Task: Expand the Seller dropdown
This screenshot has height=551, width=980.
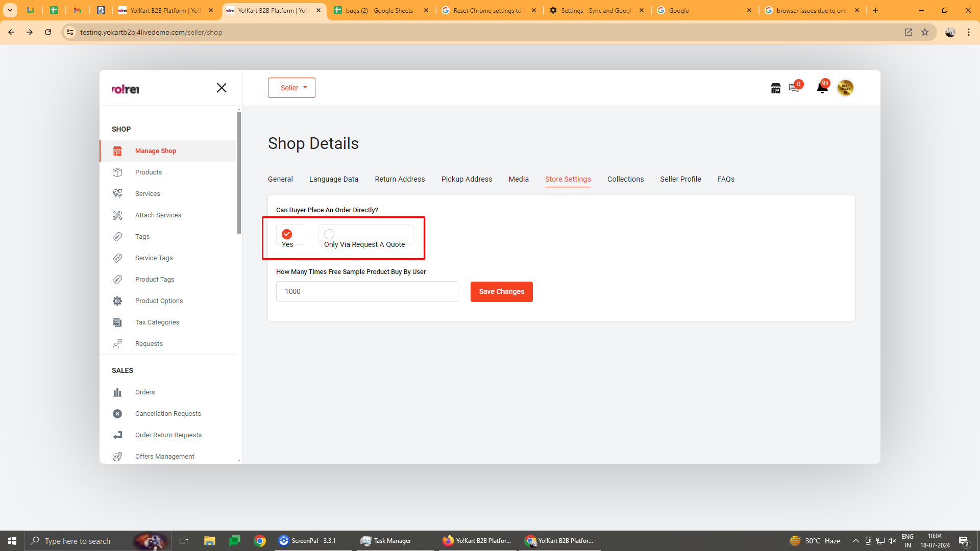Action: [x=291, y=88]
